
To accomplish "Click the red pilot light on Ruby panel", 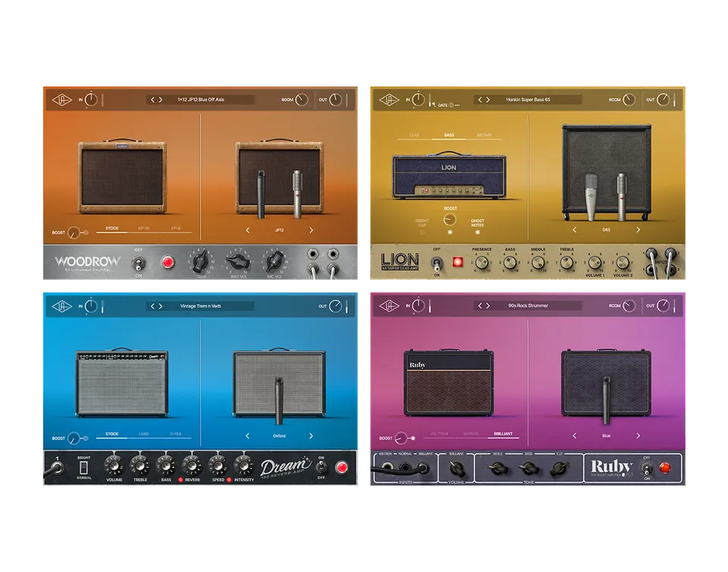I will click(664, 467).
